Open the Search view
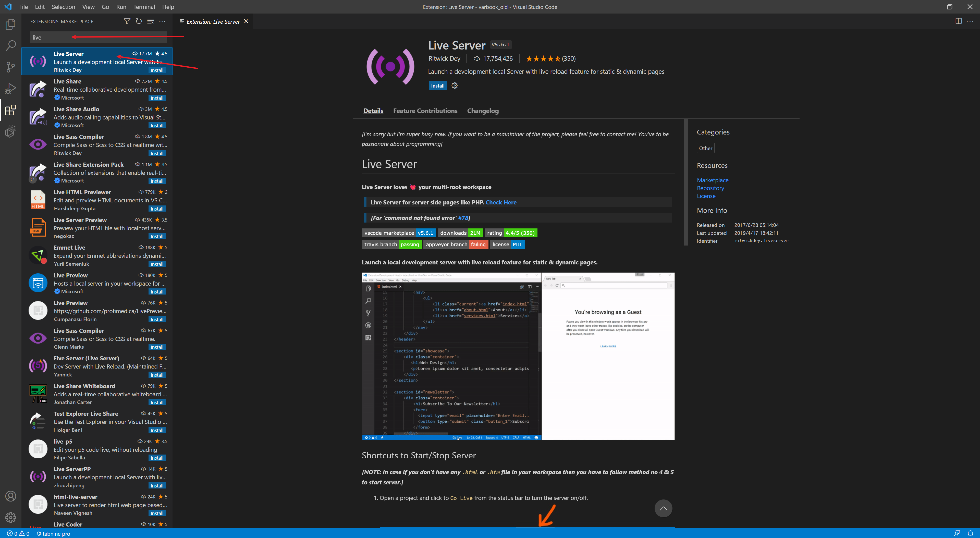980x538 pixels. 10,45
